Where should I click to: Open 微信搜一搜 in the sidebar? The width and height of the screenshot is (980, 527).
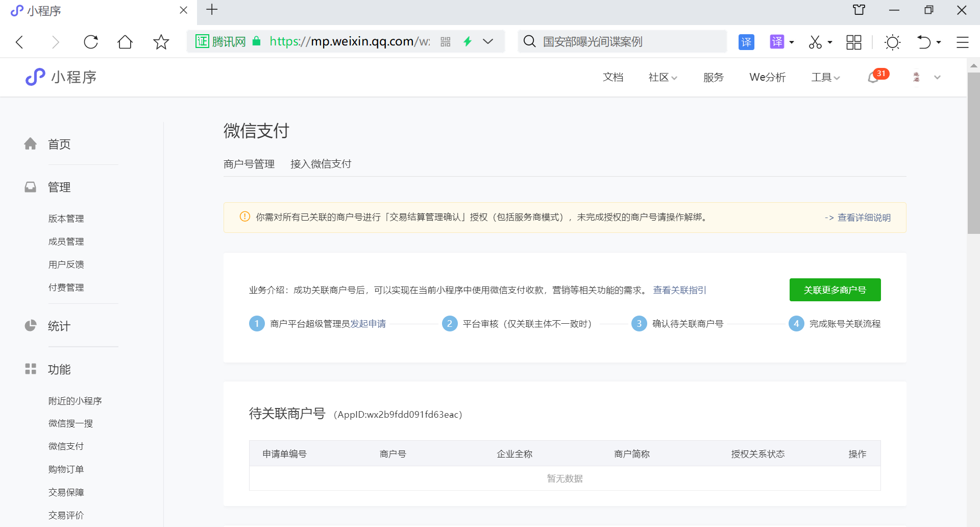pos(71,423)
